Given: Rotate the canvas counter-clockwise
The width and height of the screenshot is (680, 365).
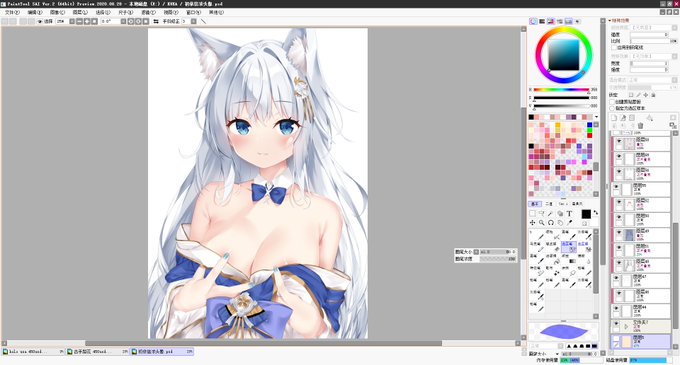Looking at the screenshot, I should pos(131,21).
